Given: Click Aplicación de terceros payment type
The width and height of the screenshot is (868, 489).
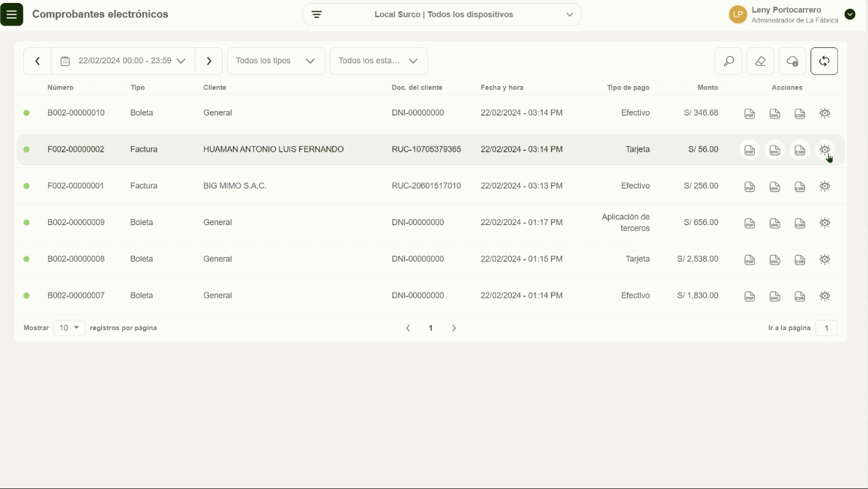Looking at the screenshot, I should pos(626,222).
